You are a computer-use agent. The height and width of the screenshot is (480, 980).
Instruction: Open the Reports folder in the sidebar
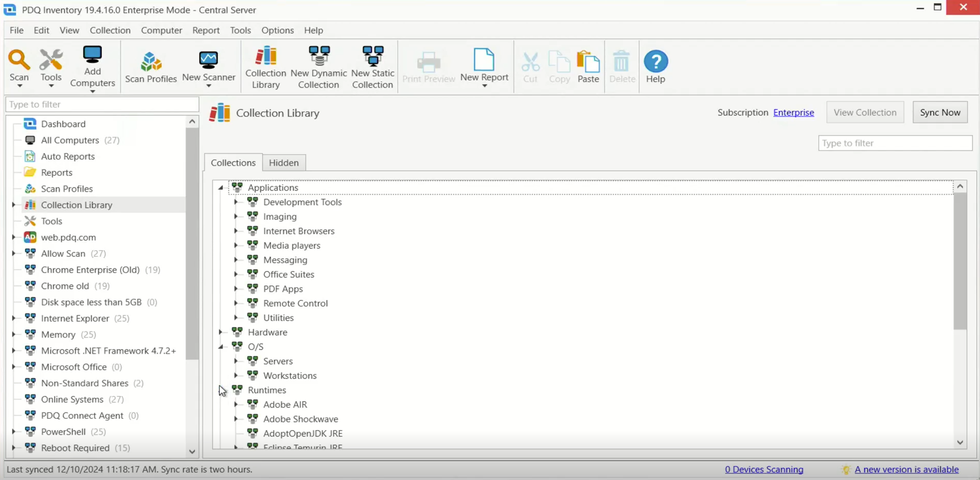[57, 172]
